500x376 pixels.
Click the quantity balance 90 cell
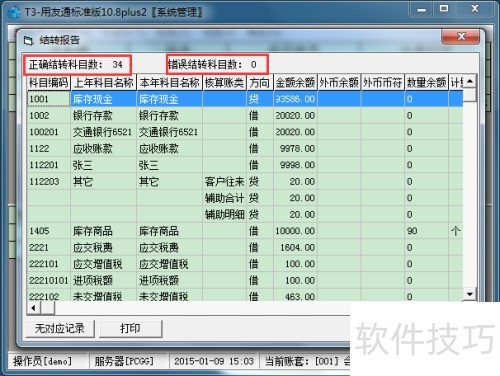(427, 231)
